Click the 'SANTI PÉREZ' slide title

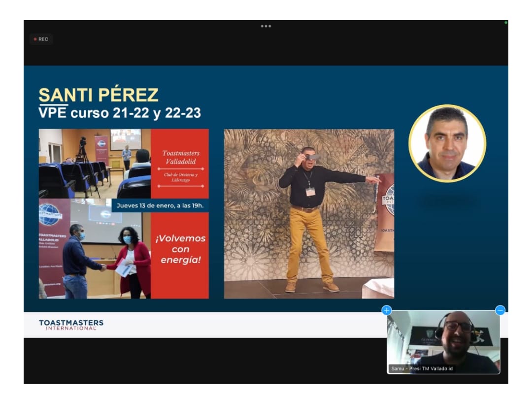point(99,95)
